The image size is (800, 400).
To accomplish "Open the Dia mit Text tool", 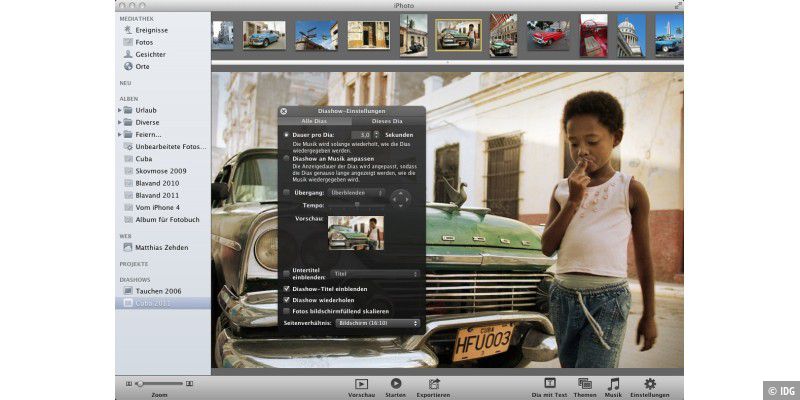I will [x=549, y=383].
